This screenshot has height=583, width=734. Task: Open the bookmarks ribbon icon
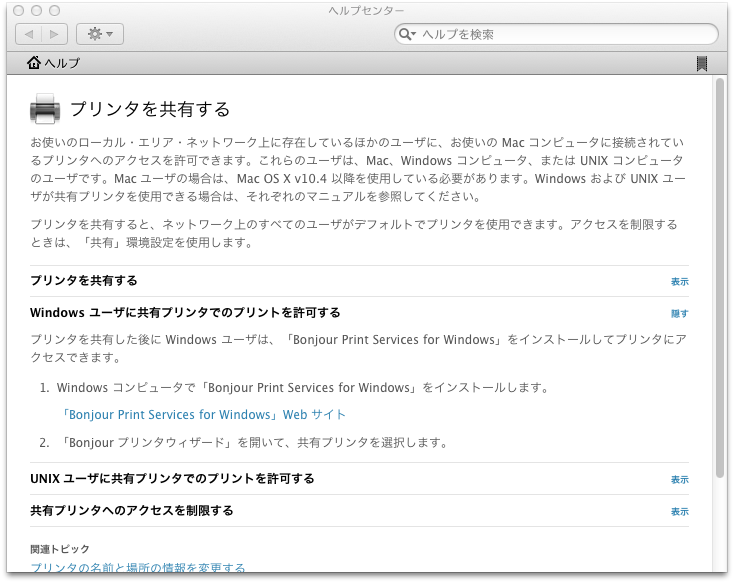click(702, 63)
